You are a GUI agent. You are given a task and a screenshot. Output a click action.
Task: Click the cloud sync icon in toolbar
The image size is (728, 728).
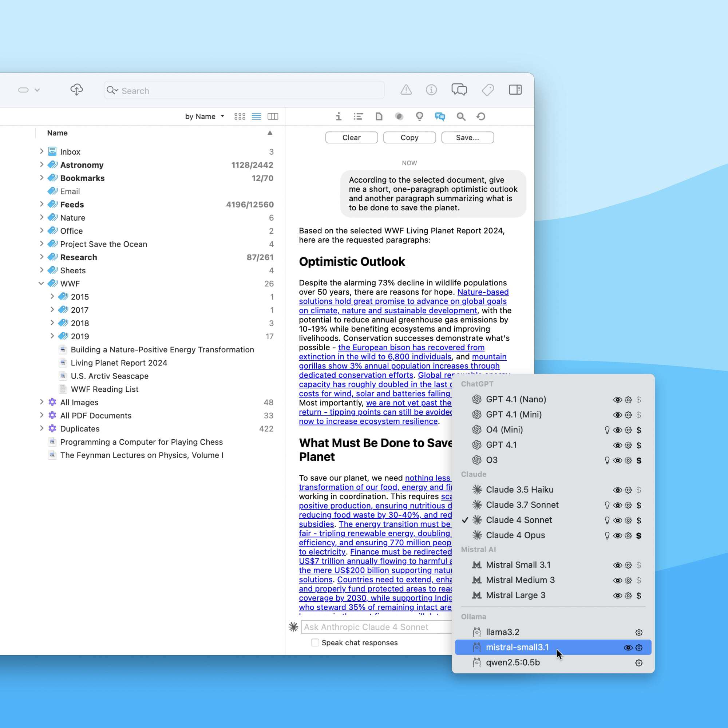point(76,90)
